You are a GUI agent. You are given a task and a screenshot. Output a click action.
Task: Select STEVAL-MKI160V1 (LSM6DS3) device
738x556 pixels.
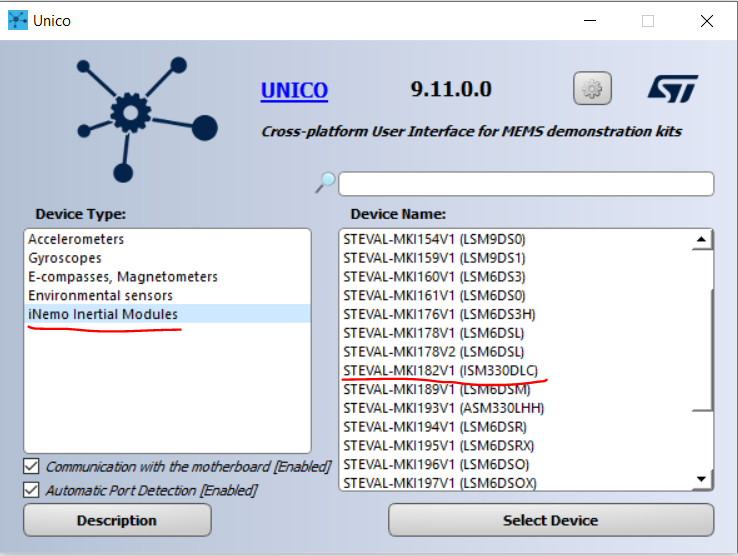coord(515,277)
